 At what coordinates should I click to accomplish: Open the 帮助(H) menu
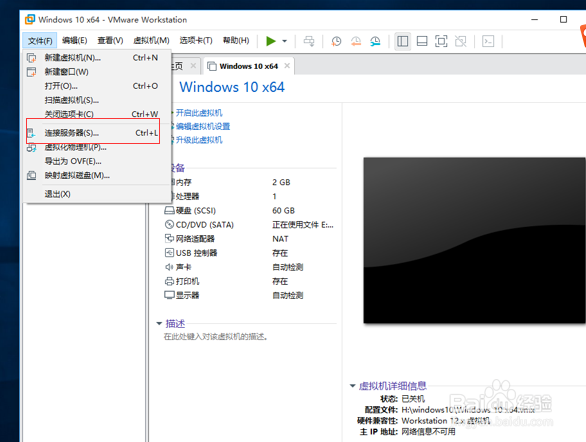tap(236, 40)
